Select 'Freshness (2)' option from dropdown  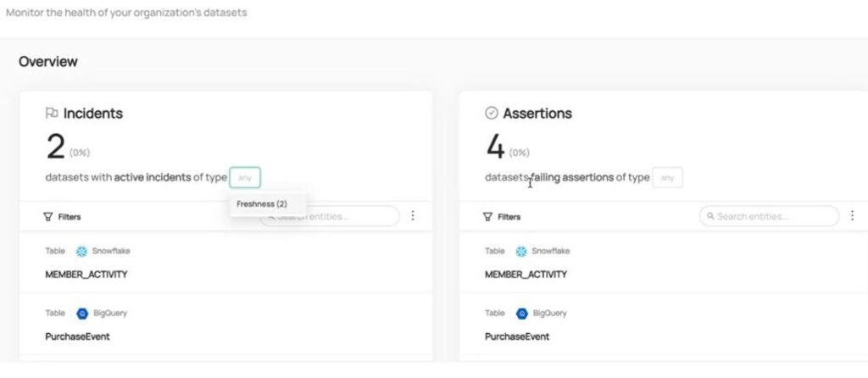click(x=262, y=203)
